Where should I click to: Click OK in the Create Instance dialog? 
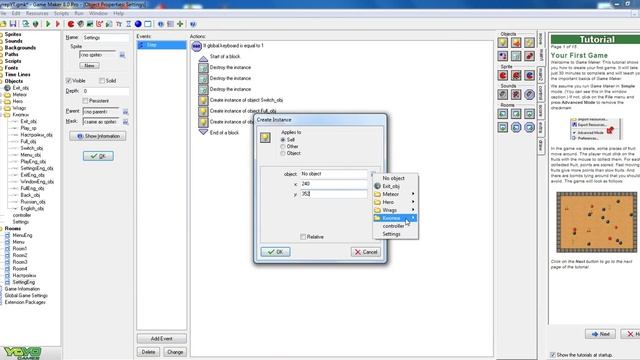tap(276, 252)
